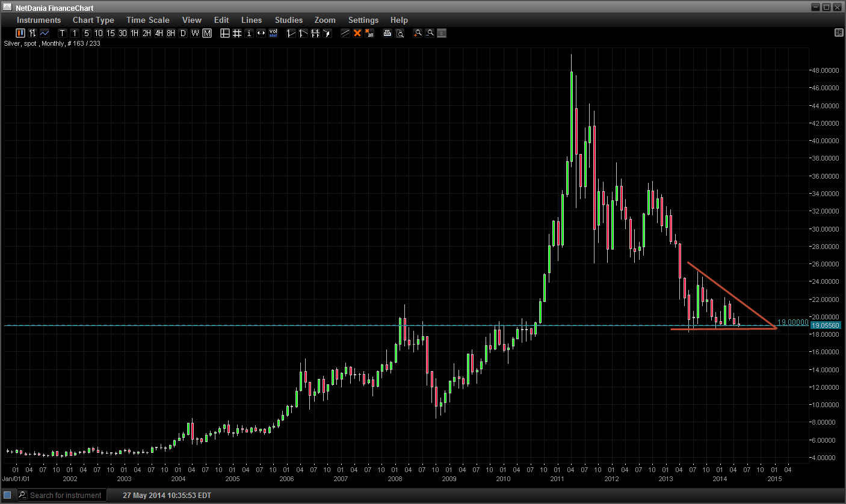This screenshot has height=504, width=846.
Task: Toggle the crosshair cursor icon
Action: pos(224,33)
